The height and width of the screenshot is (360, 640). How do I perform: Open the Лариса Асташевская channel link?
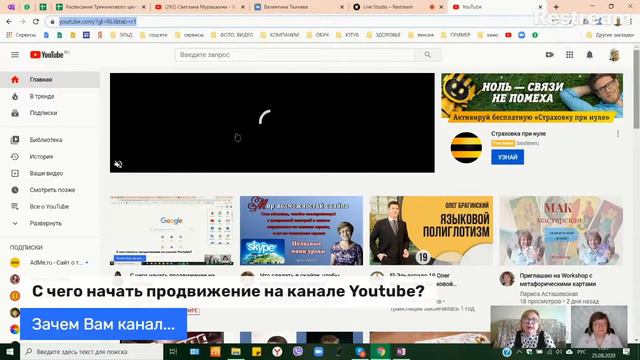(x=549, y=293)
